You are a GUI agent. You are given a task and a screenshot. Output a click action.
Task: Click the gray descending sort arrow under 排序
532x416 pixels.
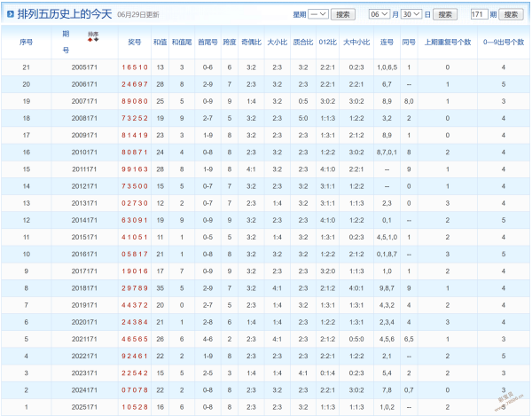click(x=97, y=40)
